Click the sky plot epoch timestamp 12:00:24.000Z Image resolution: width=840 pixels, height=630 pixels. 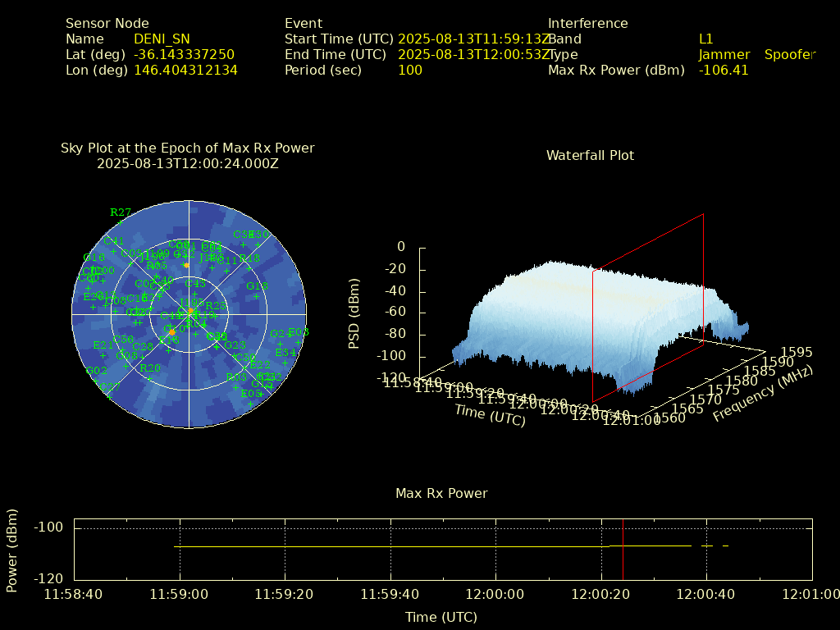187,163
